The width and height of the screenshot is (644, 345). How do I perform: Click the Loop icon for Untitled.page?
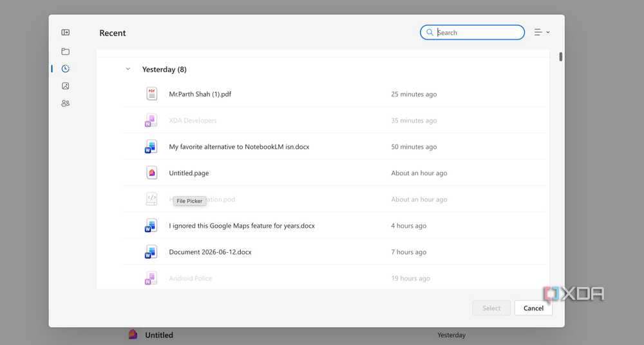click(151, 173)
